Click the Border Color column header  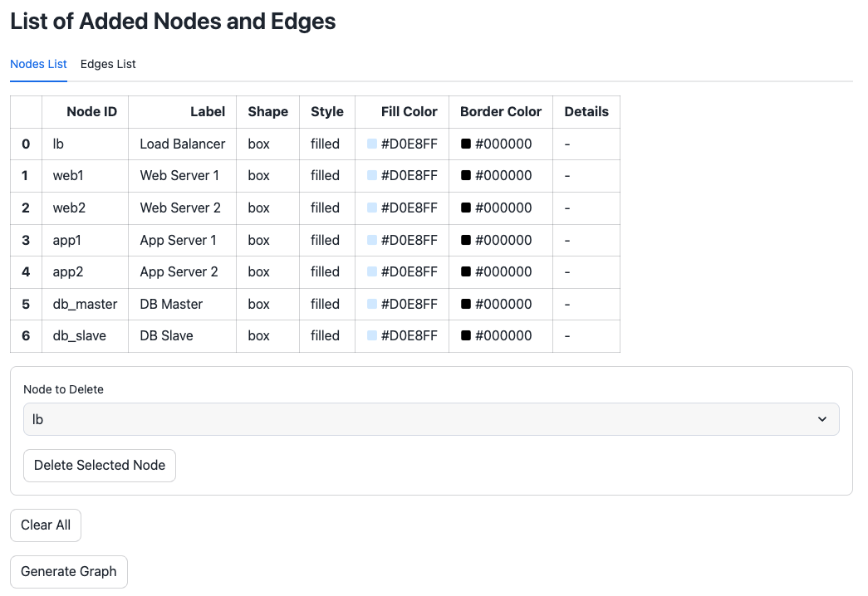pyautogui.click(x=501, y=112)
